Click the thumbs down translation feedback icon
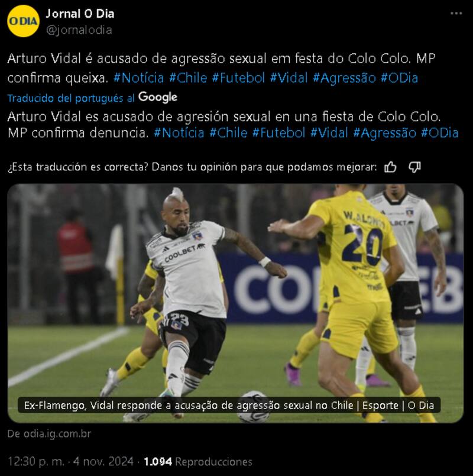This screenshot has width=473, height=476. (x=414, y=167)
